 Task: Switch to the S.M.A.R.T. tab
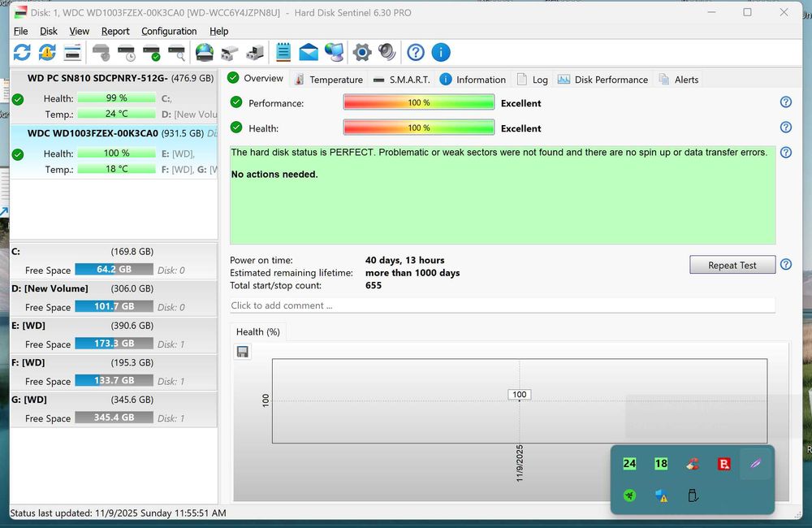click(x=402, y=80)
